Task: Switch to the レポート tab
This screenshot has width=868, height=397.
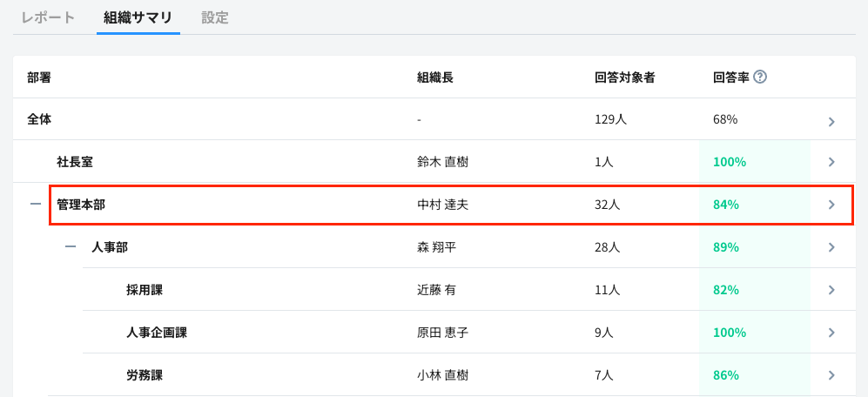Action: pos(48,17)
